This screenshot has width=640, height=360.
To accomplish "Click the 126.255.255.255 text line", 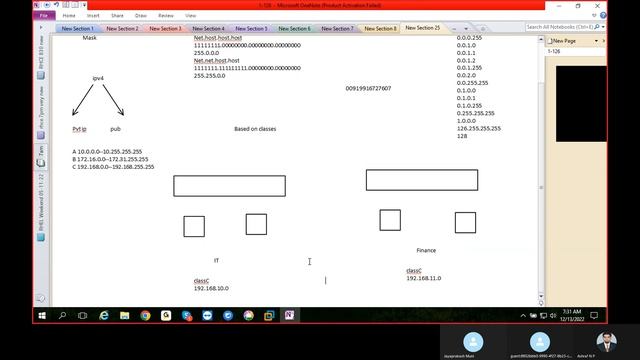I will (x=479, y=128).
